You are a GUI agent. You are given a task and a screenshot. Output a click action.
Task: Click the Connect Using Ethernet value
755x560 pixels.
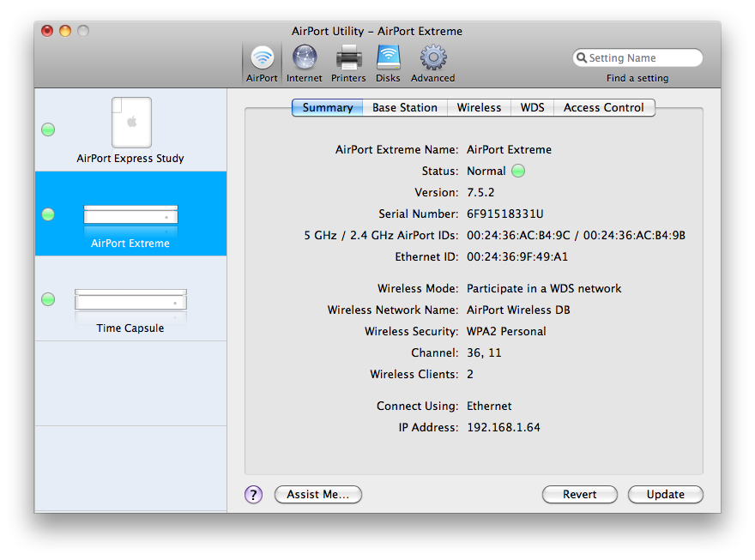[489, 406]
